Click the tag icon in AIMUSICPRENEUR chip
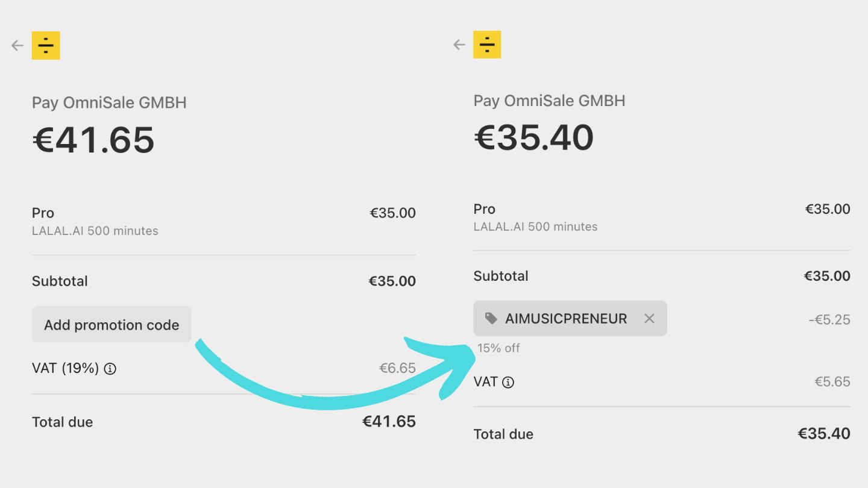The width and height of the screenshot is (868, 488). coord(491,318)
